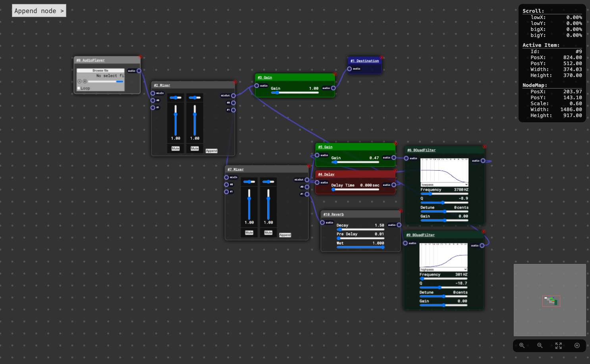Set #6 BQuadFilter Frequency slider
The width and height of the screenshot is (590, 364).
coord(444,194)
